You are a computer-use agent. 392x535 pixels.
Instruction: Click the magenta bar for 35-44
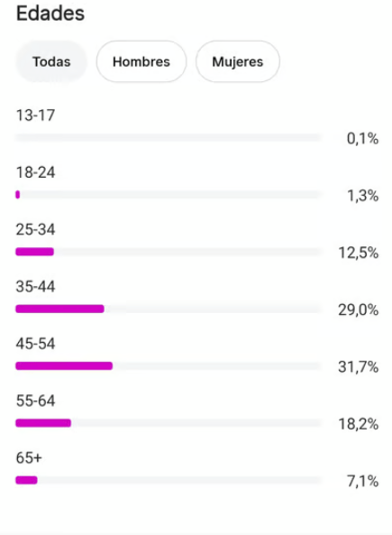(x=60, y=309)
